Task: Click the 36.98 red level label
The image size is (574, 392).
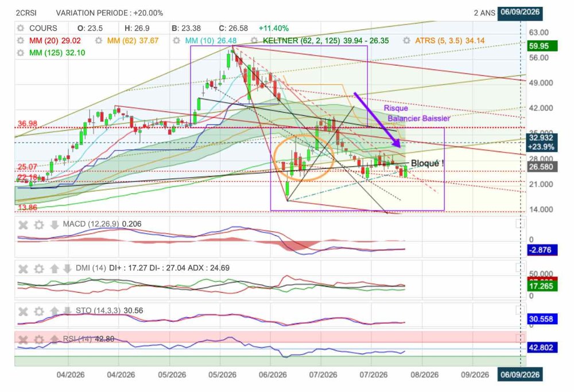Action: point(28,123)
